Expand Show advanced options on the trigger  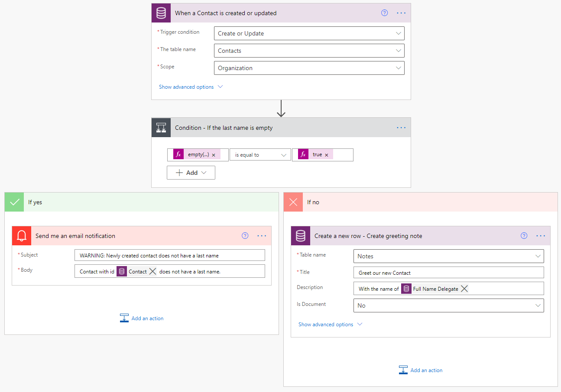pyautogui.click(x=191, y=87)
